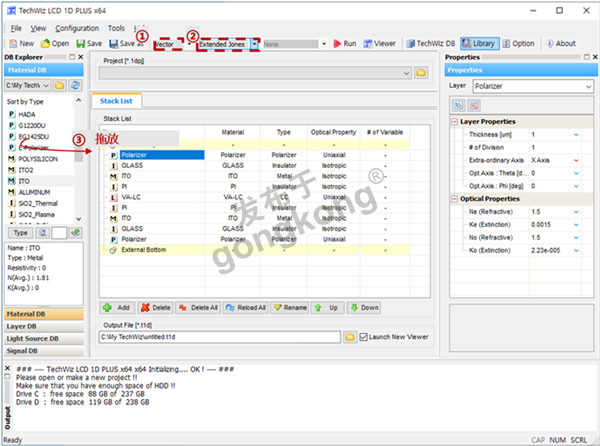Save the project using the Save icon
Image resolution: width=600 pixels, height=446 pixels.
pos(89,44)
